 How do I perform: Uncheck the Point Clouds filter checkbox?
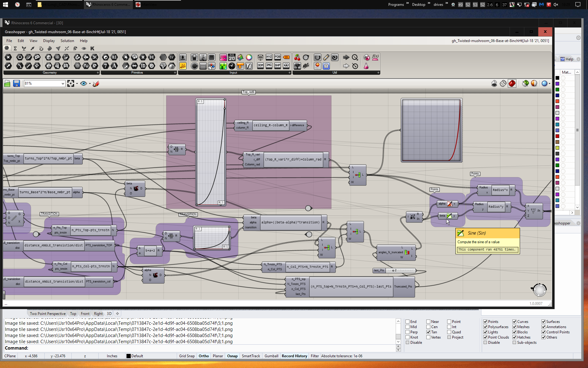pos(485,337)
